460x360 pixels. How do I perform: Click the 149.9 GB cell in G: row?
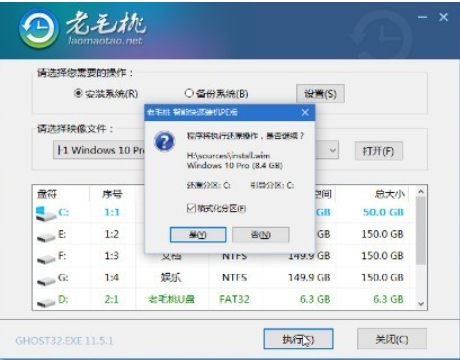(x=309, y=277)
